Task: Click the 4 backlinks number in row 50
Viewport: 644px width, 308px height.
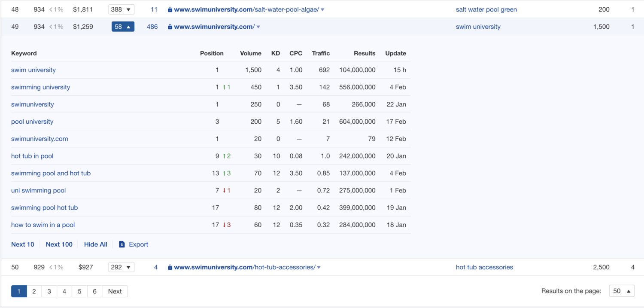Action: point(156,267)
